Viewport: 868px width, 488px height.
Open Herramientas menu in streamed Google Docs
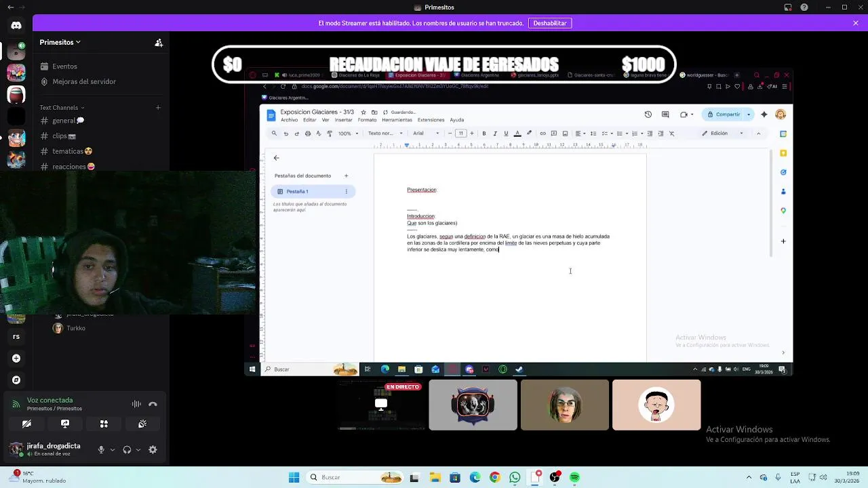pos(397,120)
